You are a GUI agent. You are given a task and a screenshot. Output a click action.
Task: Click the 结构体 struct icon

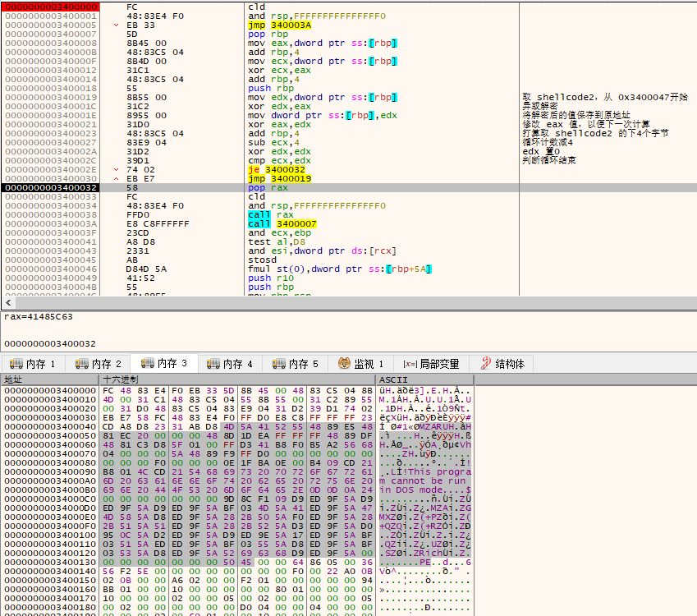[486, 364]
